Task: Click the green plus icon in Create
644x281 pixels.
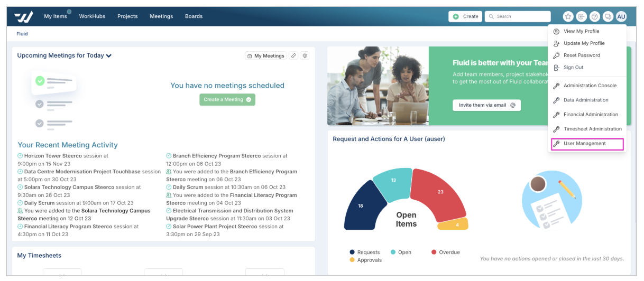Action: click(x=456, y=16)
